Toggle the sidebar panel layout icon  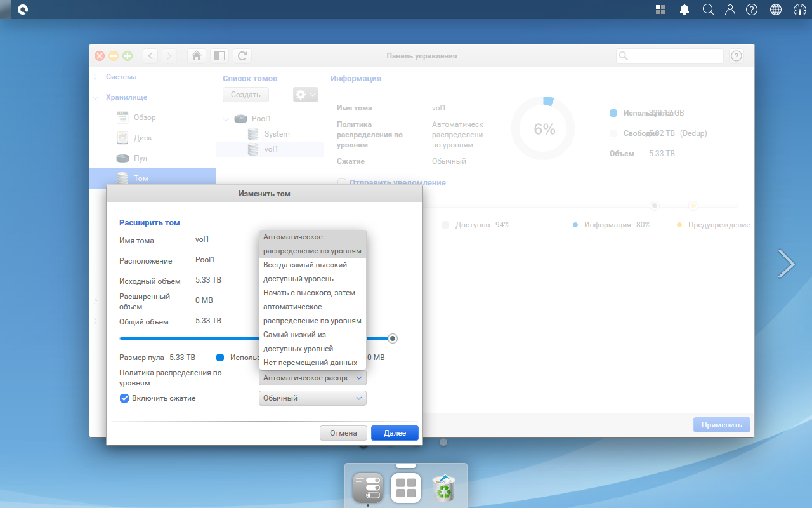(219, 56)
